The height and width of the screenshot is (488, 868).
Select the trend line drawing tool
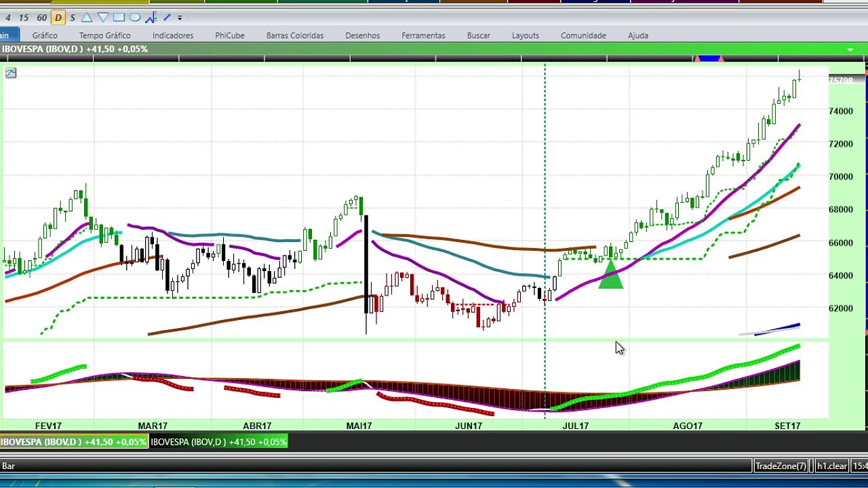coord(167,18)
